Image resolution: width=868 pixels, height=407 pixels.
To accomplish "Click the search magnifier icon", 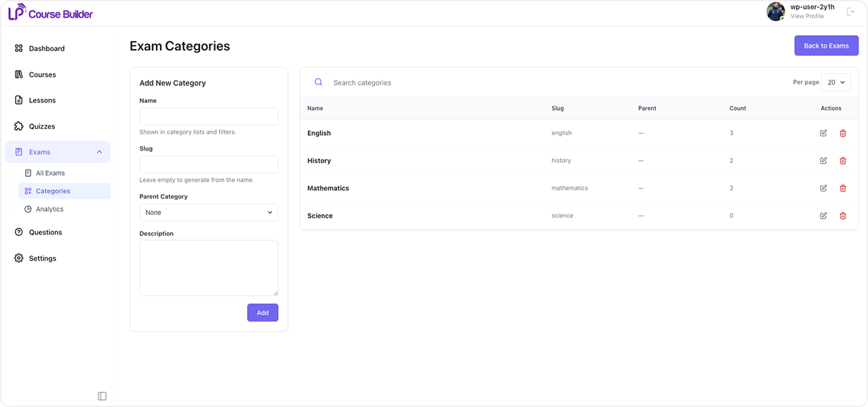I will pos(319,82).
